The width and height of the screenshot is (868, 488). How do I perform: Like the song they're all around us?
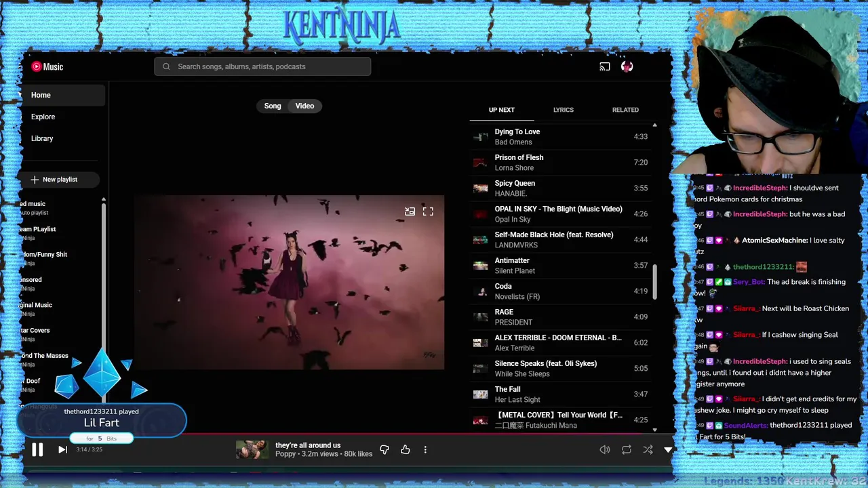click(x=406, y=449)
